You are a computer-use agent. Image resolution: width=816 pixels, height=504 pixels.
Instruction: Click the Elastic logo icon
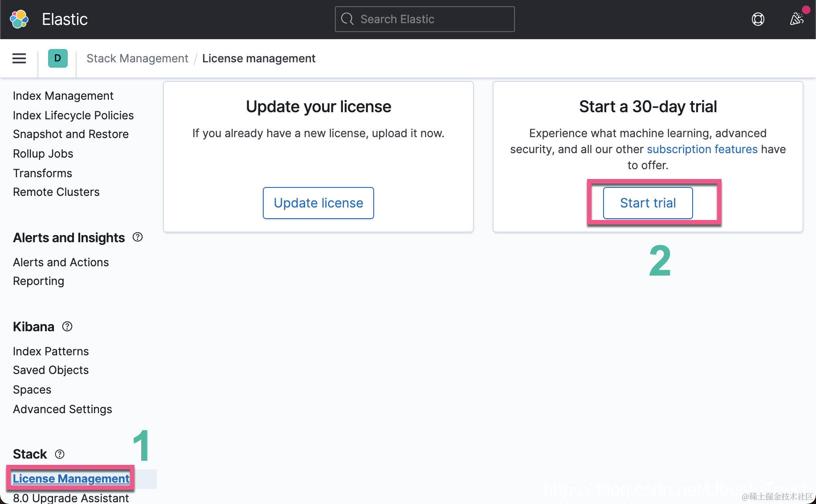pos(19,19)
